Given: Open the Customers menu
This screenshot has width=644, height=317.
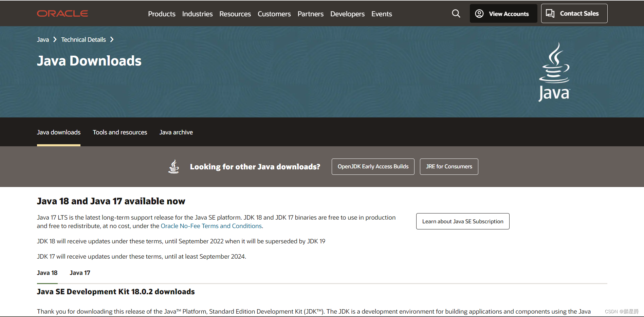Looking at the screenshot, I should 274,14.
